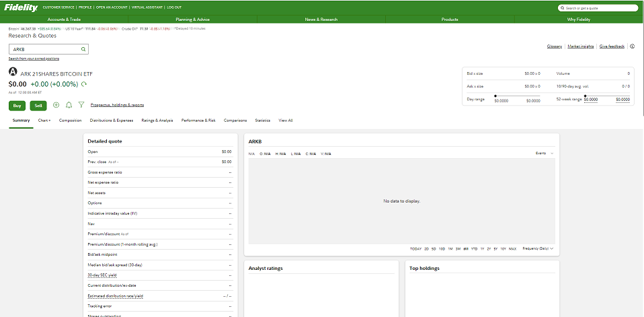Select the 2Y chart range
Screen dimensions: 644x317
(x=489, y=249)
